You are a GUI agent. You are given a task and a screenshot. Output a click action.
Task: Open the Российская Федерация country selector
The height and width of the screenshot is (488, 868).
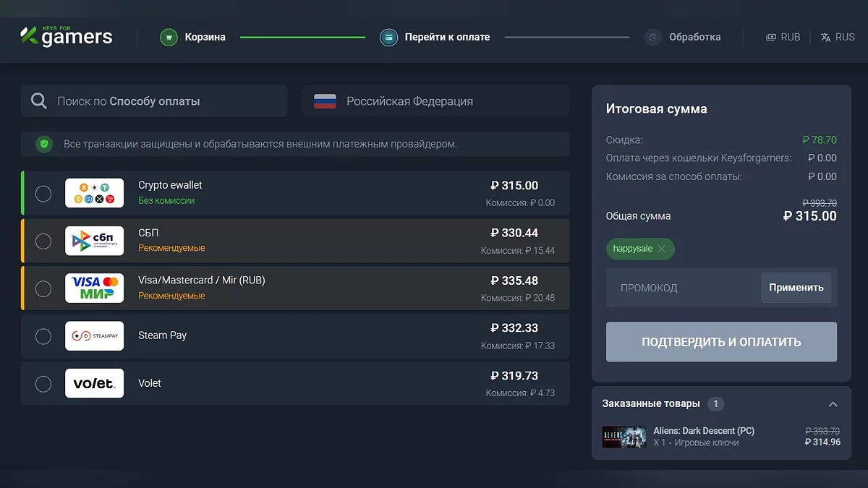tap(435, 101)
